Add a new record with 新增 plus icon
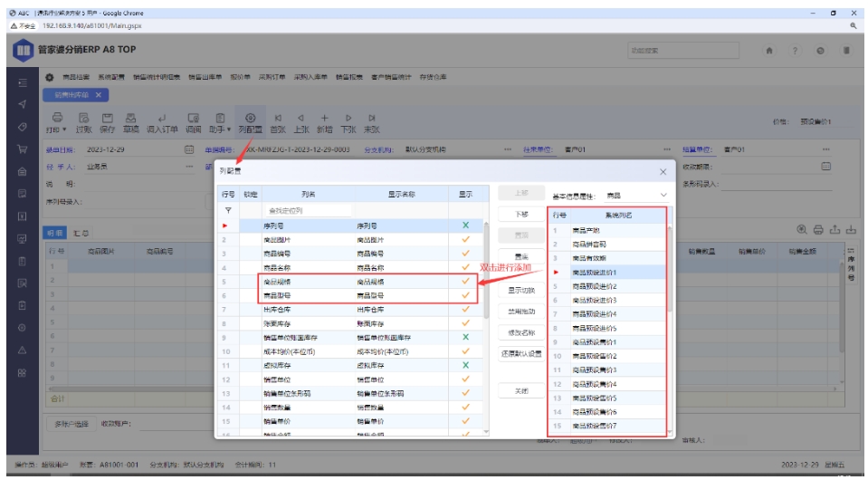Viewport: 868px width, 480px height. pos(324,118)
